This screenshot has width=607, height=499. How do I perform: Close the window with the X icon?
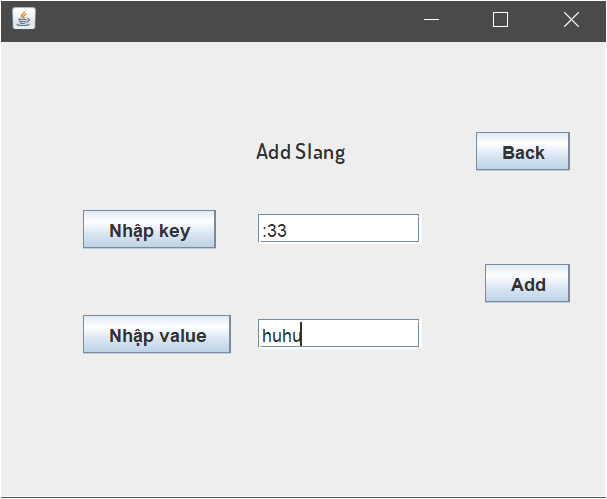tap(571, 19)
